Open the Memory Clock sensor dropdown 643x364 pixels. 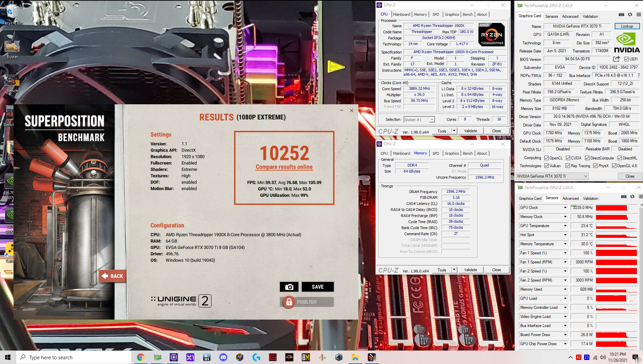pos(565,217)
